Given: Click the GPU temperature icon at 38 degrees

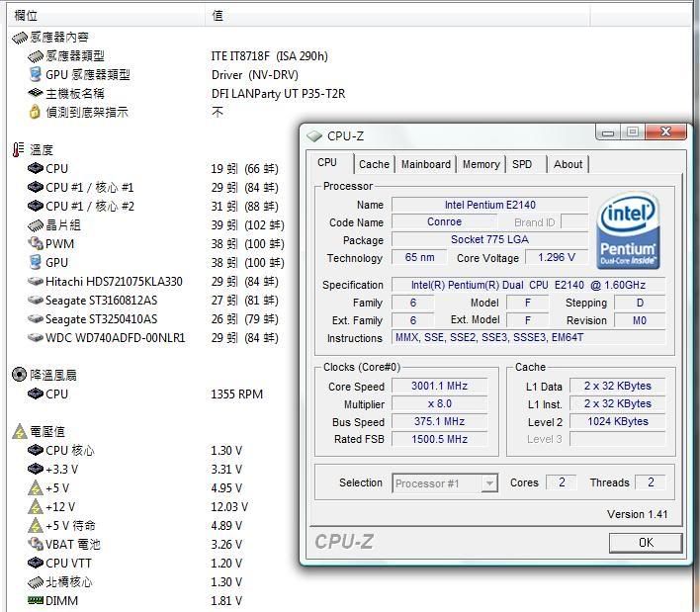Looking at the screenshot, I should pyautogui.click(x=36, y=262).
